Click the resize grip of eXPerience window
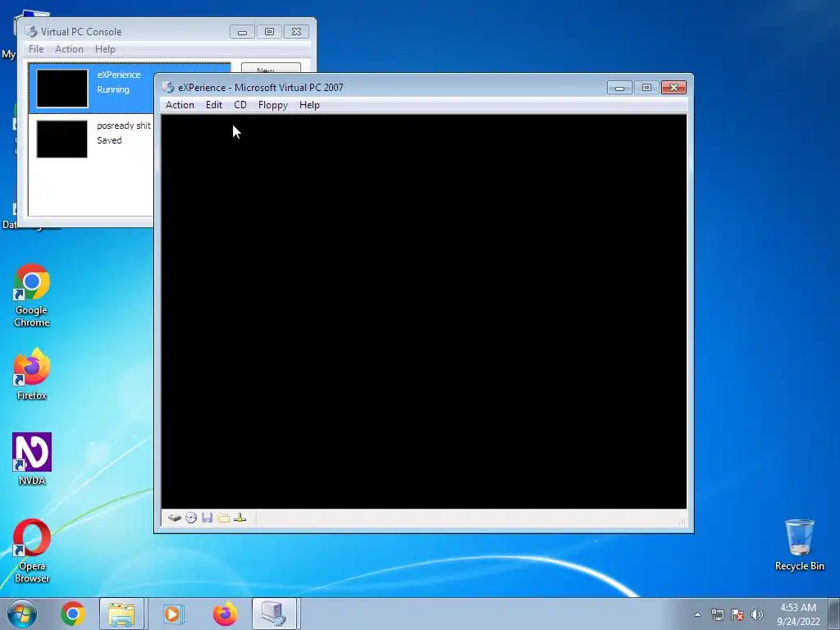840x630 pixels. tap(682, 521)
